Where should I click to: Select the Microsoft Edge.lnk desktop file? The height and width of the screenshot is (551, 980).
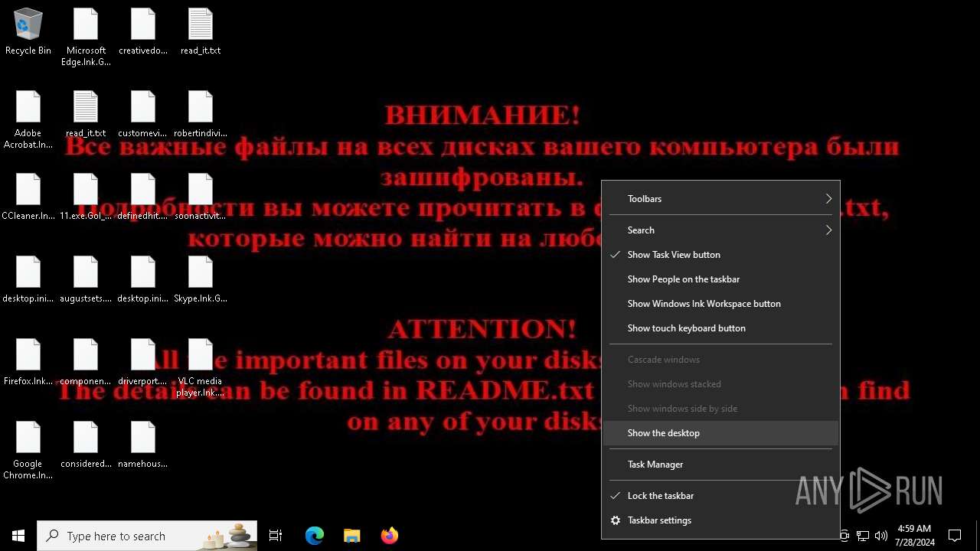(x=86, y=37)
